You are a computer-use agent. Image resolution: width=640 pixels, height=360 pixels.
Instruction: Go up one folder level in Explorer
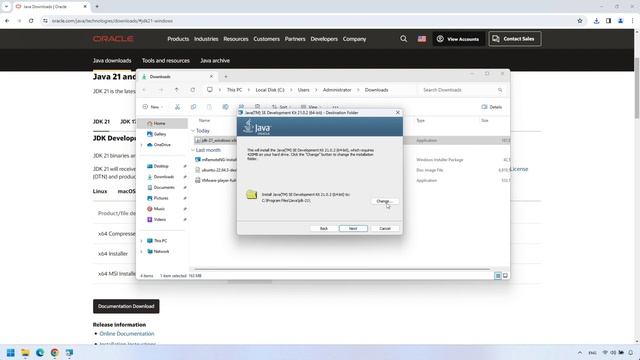[x=176, y=90]
